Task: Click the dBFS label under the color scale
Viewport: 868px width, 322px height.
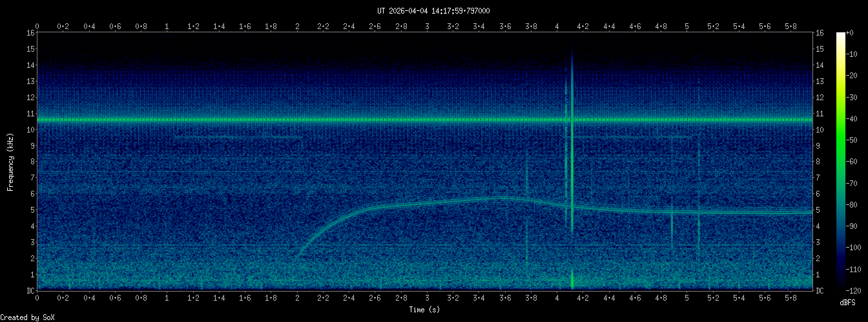Action: (848, 303)
